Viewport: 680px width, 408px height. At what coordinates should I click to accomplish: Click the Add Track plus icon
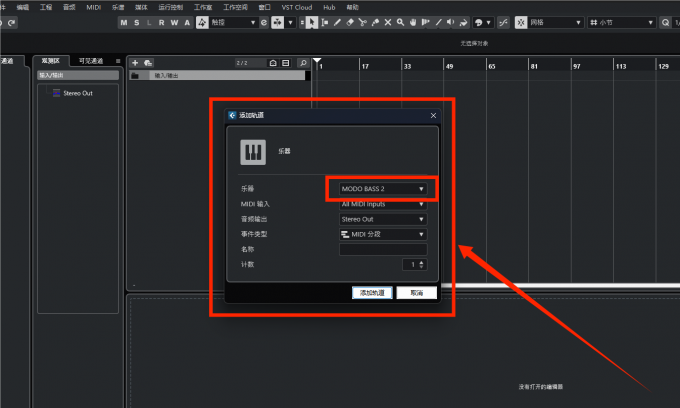pos(135,63)
